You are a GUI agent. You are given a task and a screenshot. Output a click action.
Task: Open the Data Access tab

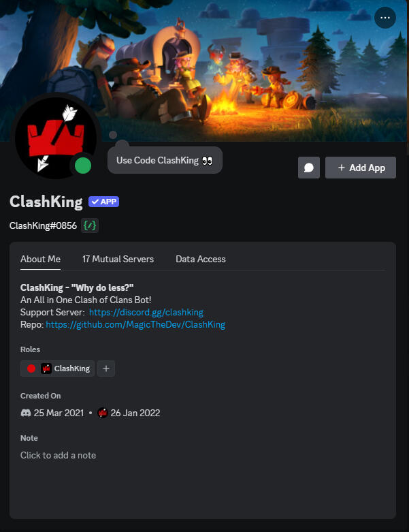pyautogui.click(x=201, y=260)
